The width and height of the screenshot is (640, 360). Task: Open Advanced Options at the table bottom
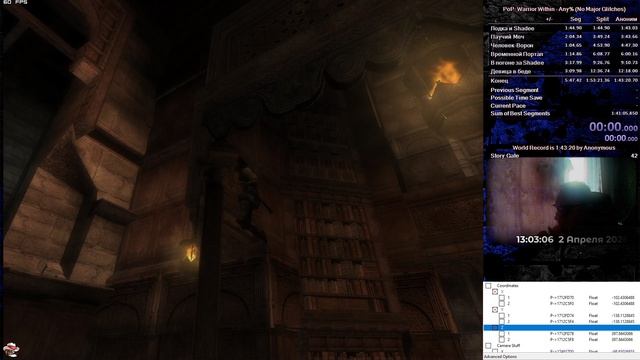pyautogui.click(x=500, y=357)
